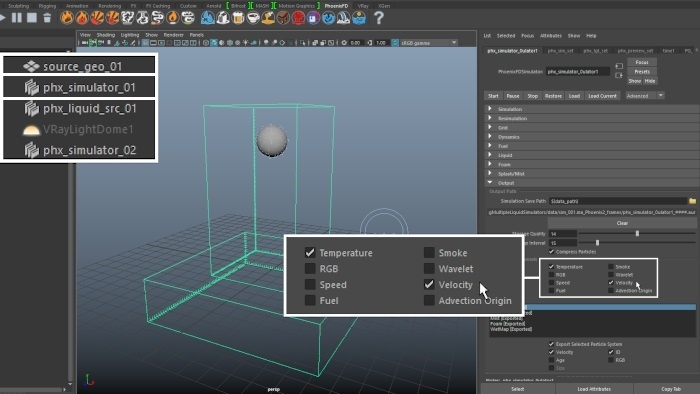Click the Start simulation button
Screen dimensions: 700x394
[493, 96]
